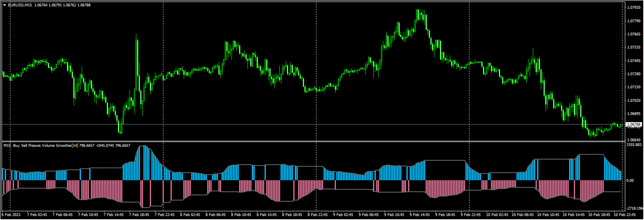Select the current price label 1.06788
This screenshot has width=644, height=220.
coord(634,125)
